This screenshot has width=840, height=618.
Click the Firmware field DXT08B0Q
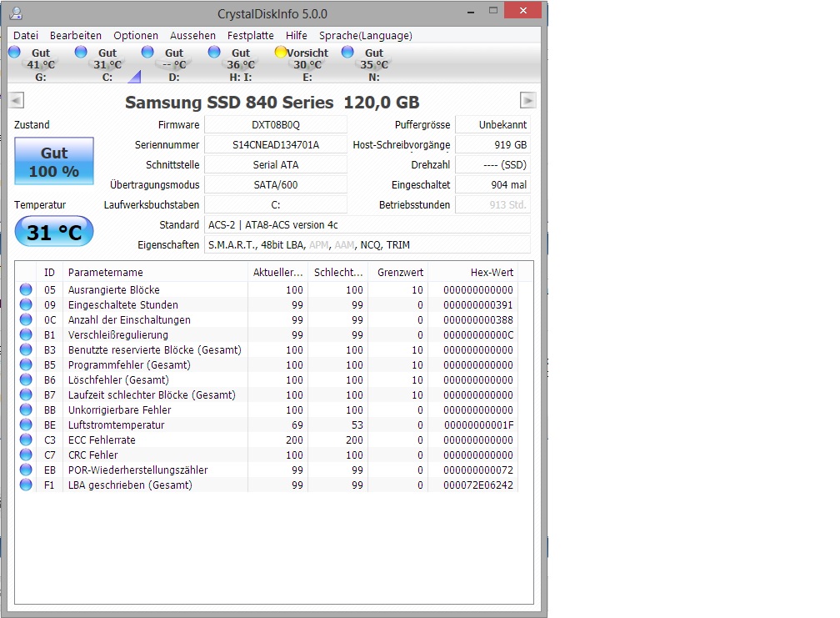pyautogui.click(x=276, y=125)
